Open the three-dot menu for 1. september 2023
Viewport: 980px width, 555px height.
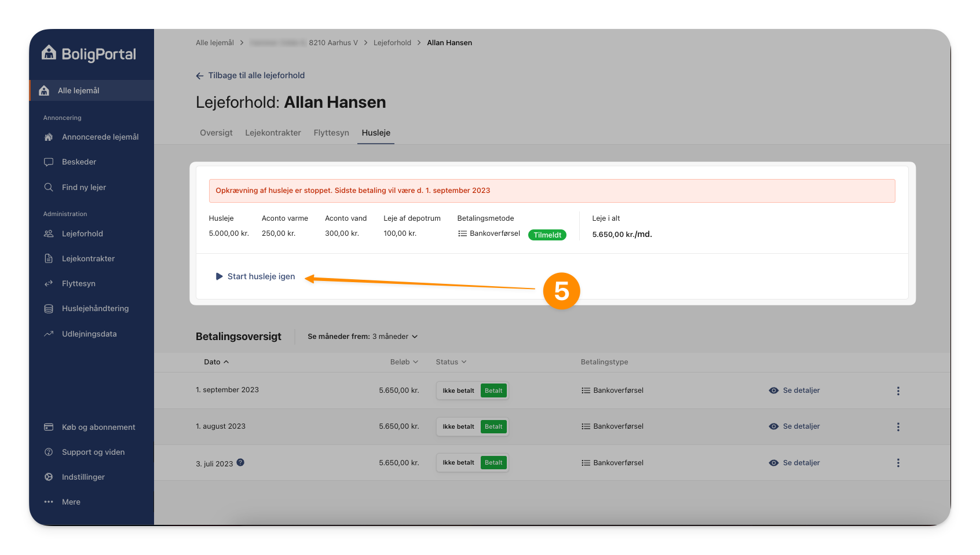coord(898,391)
